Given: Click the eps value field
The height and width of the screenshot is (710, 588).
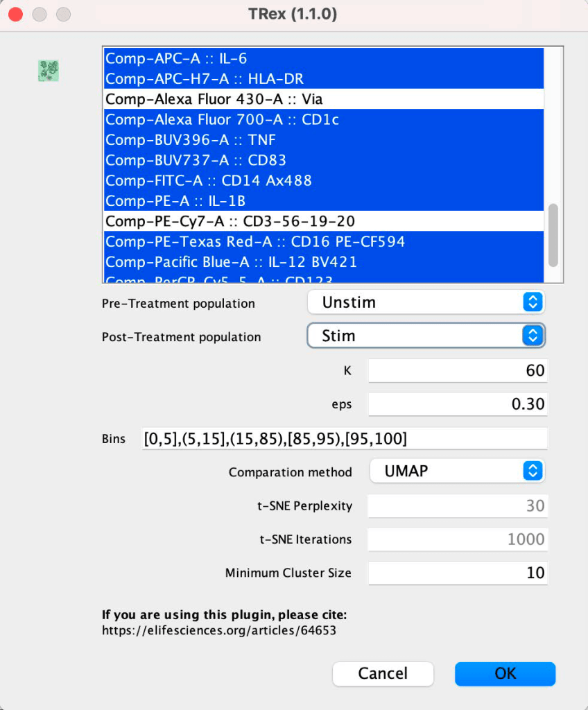Looking at the screenshot, I should pos(457,404).
